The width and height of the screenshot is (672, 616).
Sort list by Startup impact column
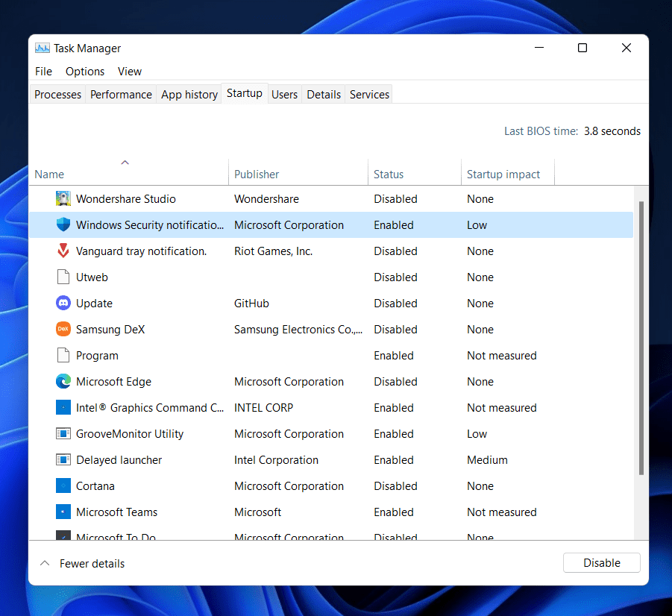[x=503, y=175]
